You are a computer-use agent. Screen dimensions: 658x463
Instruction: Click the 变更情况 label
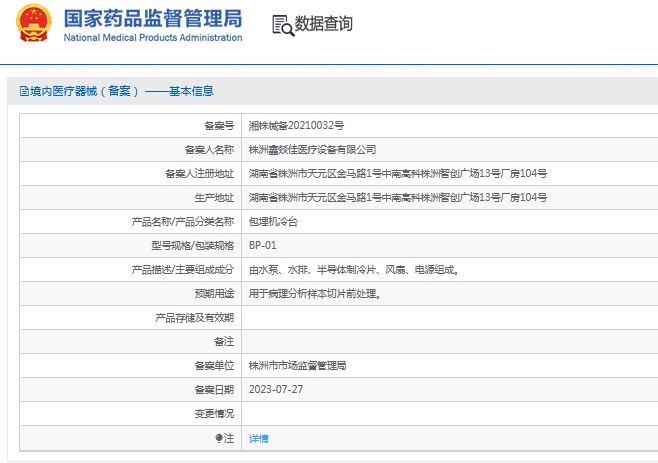(214, 414)
